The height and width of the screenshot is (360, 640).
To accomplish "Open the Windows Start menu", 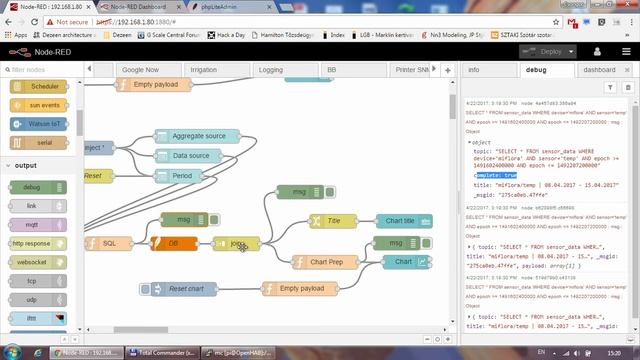I will (12, 353).
